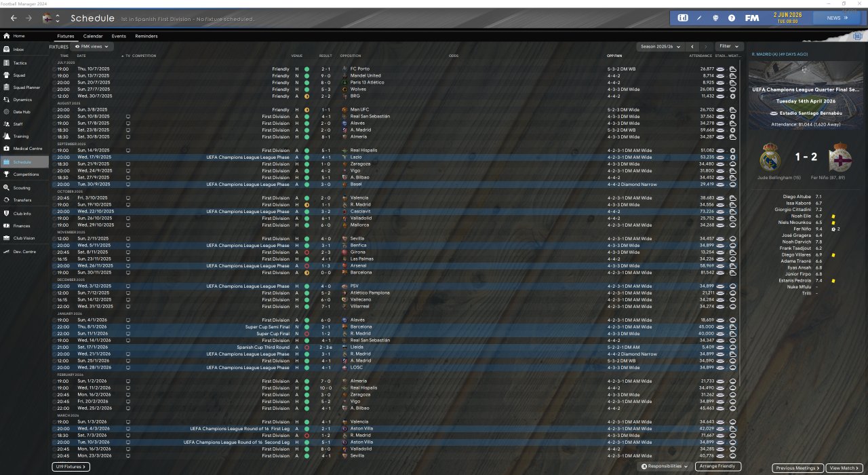Click the Real Madrid crest in match panel
The width and height of the screenshot is (868, 475).
click(x=771, y=156)
